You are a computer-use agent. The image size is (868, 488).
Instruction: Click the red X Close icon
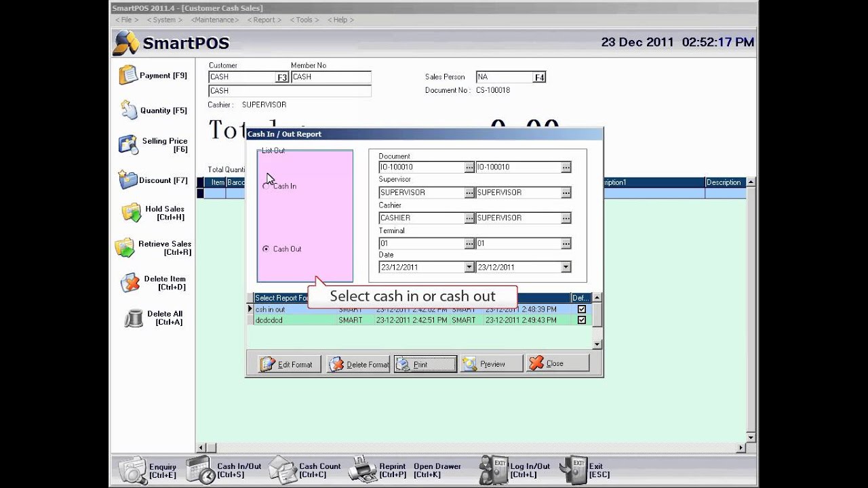coord(536,363)
